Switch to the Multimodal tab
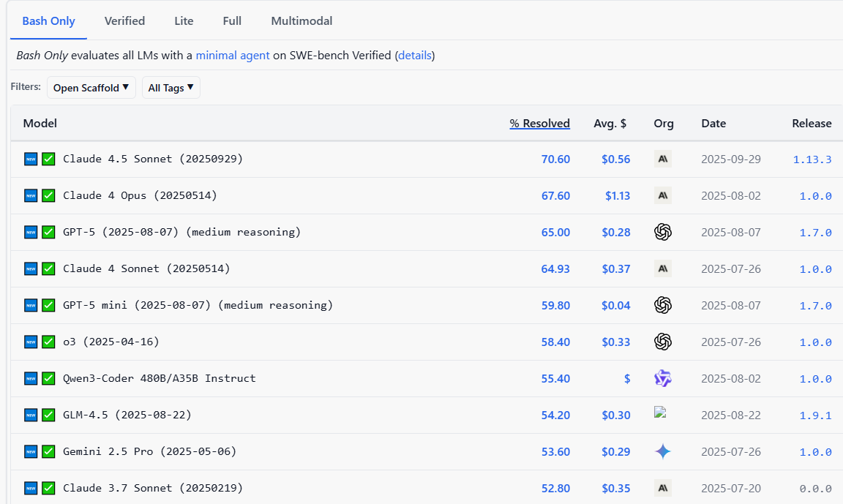 pyautogui.click(x=301, y=21)
